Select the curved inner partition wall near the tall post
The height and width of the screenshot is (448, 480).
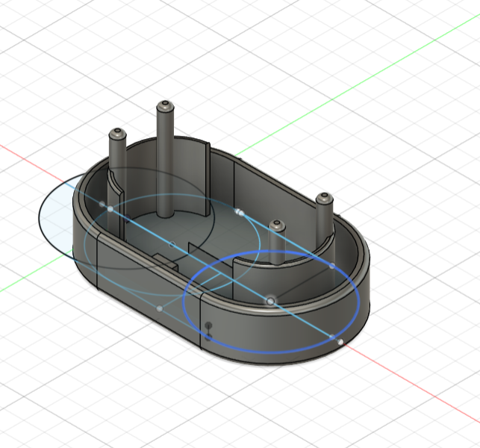[x=190, y=176]
